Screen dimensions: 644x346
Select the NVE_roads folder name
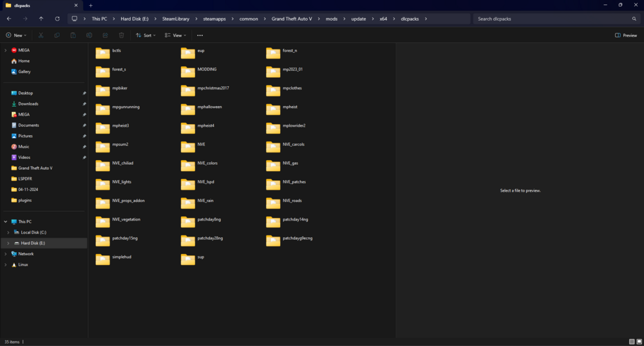(x=292, y=201)
